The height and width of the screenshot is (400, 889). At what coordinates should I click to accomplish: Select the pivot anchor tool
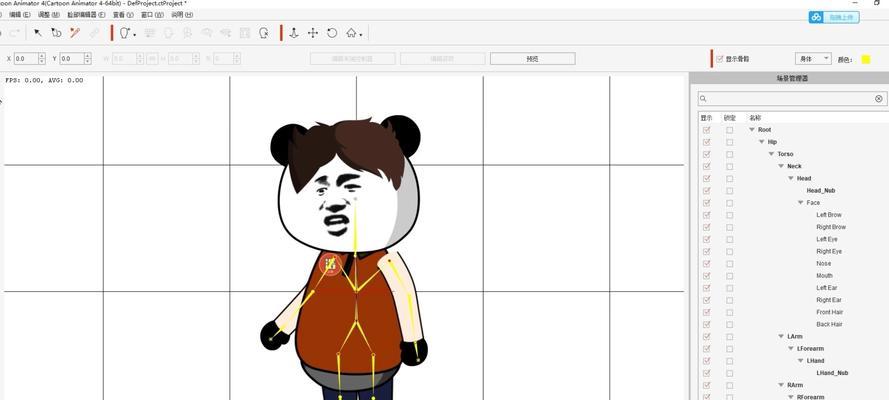click(x=294, y=33)
